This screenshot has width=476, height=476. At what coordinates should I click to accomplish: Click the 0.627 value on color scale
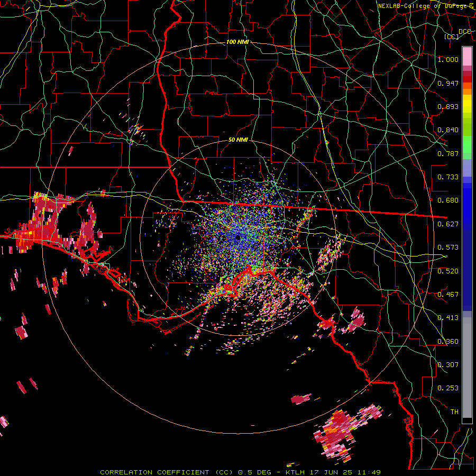coord(448,224)
